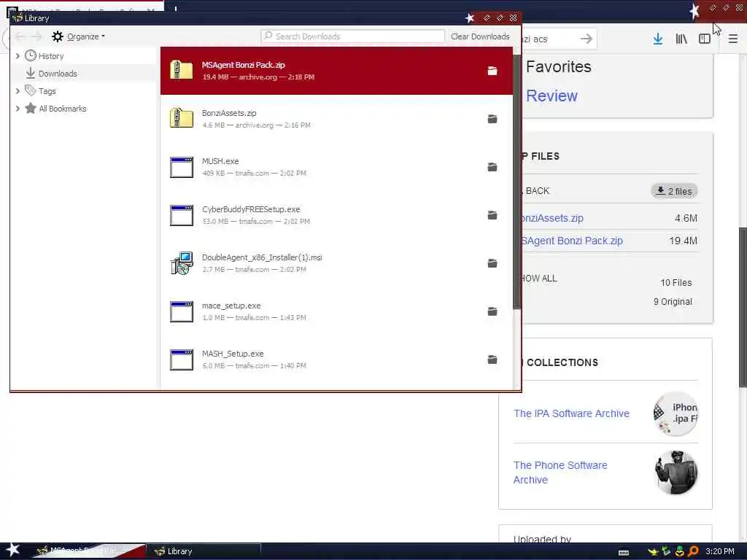This screenshot has width=747, height=560.
Task: Open the browser Library bookshelf icon
Action: coord(681,39)
